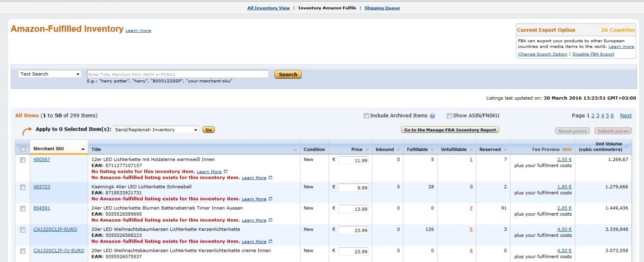Image resolution: width=644 pixels, height=262 pixels.
Task: Open the pop-out icon after 894591's Learn More
Action: point(270,220)
